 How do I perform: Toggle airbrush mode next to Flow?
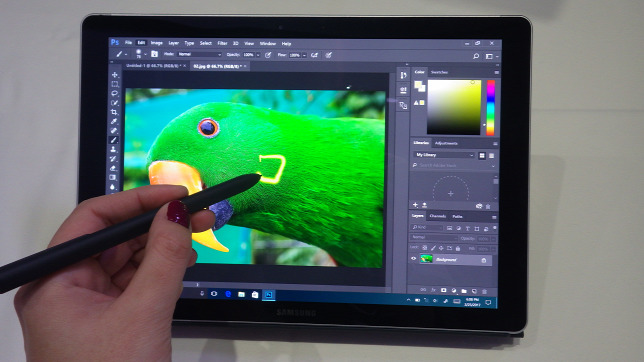point(314,55)
